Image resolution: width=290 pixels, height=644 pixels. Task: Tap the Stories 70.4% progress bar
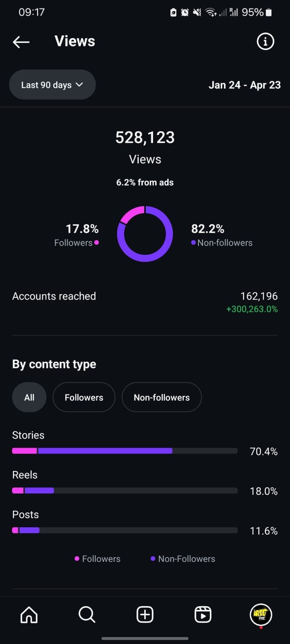point(125,450)
